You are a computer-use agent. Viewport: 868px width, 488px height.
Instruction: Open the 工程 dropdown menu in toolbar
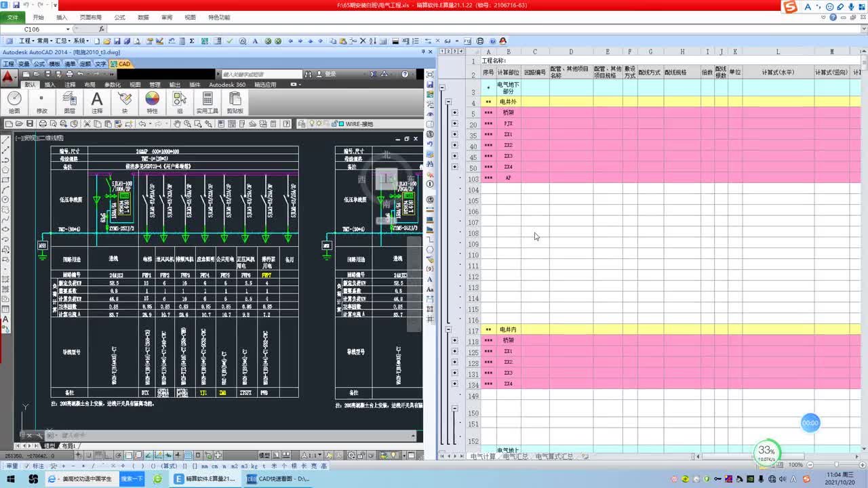point(26,41)
